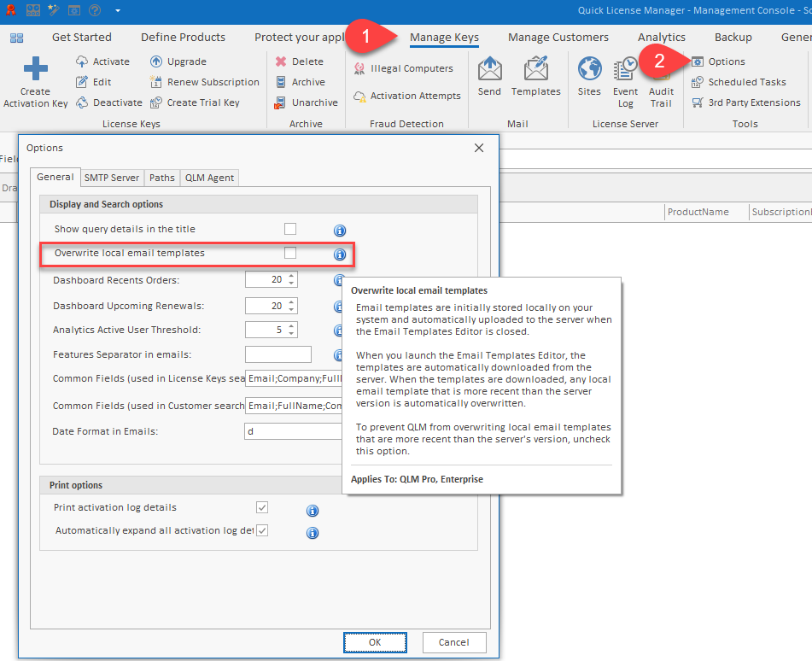The height and width of the screenshot is (661, 812).
Task: Open the quick access toolbar dropdown arrow
Action: [x=118, y=10]
